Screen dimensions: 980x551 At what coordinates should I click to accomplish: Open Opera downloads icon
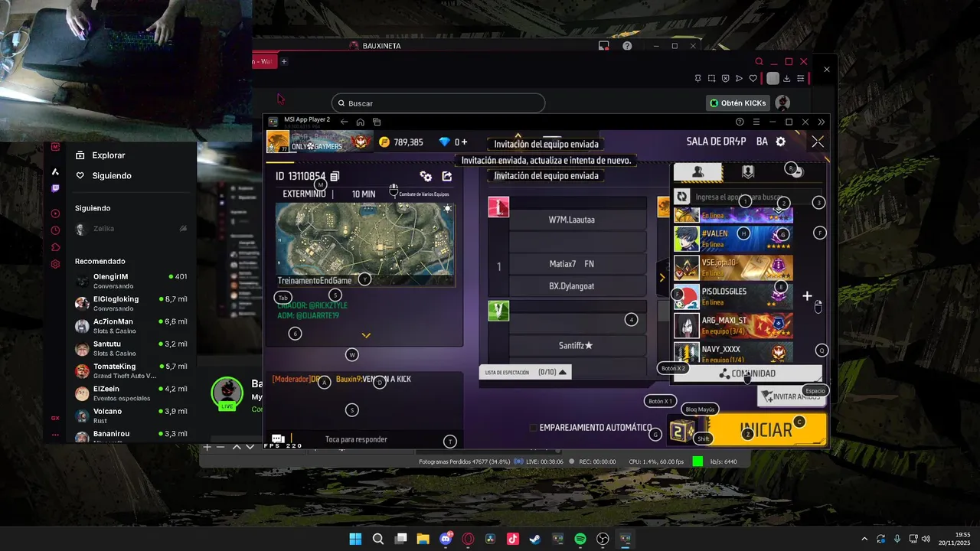pyautogui.click(x=787, y=78)
